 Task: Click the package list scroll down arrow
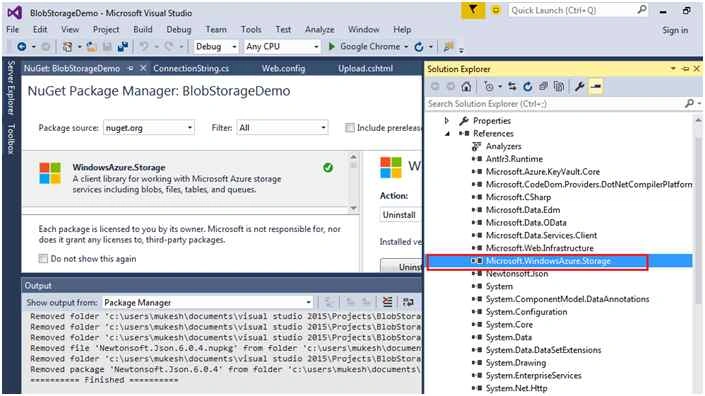(353, 208)
